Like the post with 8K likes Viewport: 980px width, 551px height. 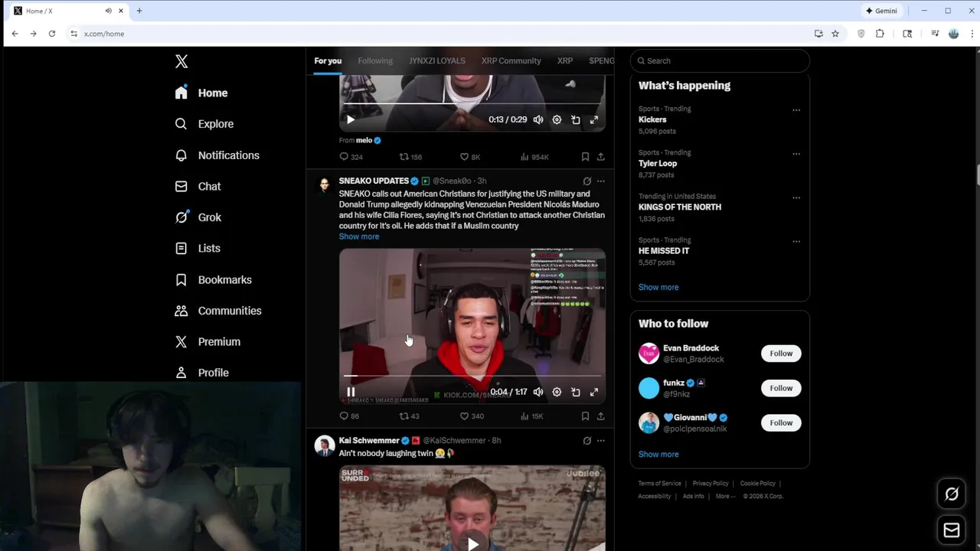[469, 157]
